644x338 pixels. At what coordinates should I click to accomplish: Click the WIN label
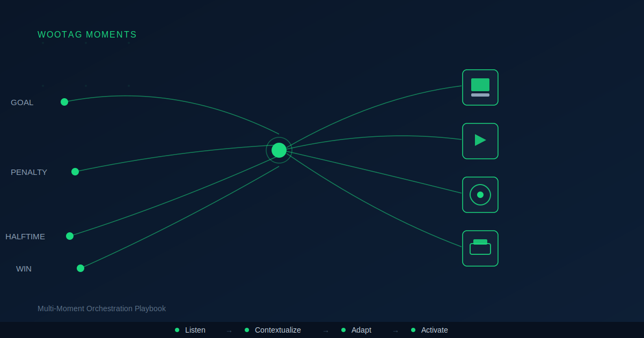24,269
